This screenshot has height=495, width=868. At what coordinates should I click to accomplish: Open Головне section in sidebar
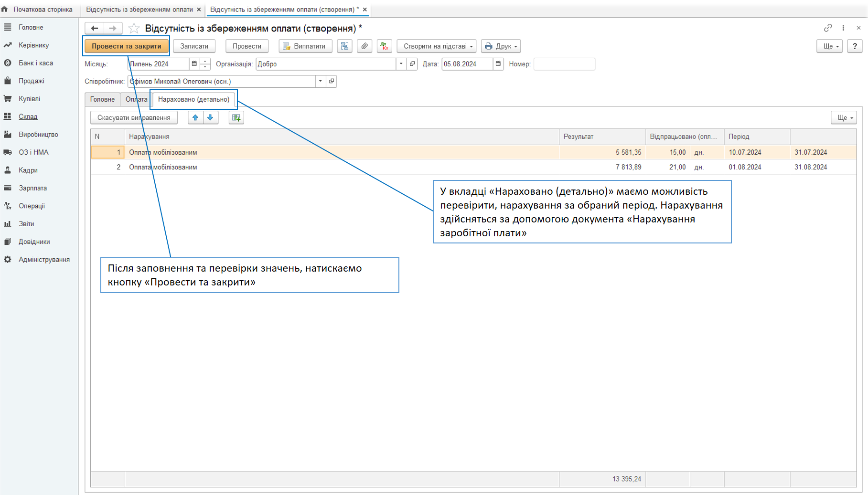pyautogui.click(x=31, y=27)
